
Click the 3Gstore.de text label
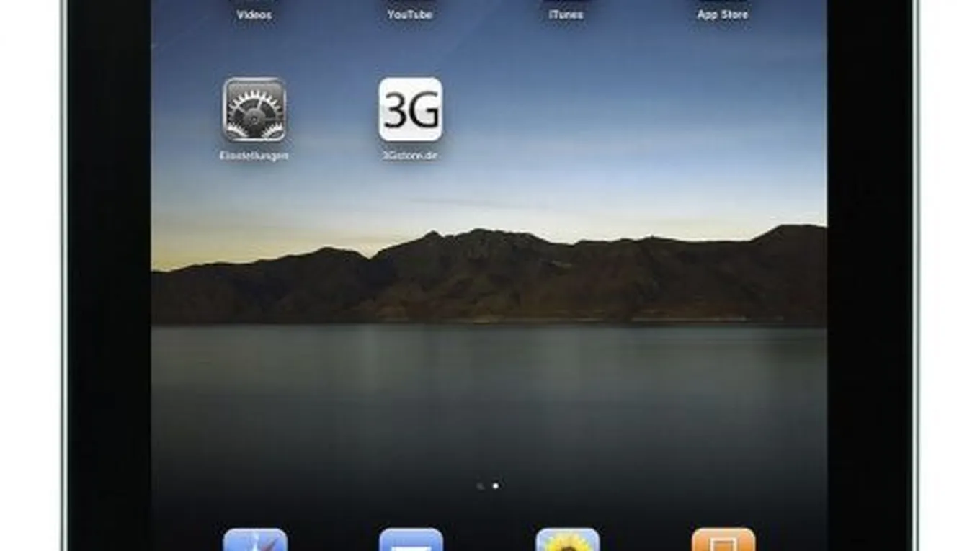point(410,156)
